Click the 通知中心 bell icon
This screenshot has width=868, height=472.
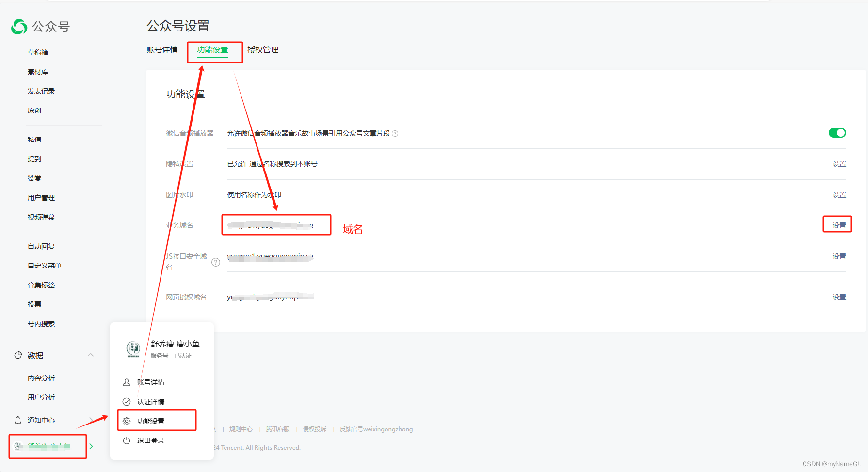[x=18, y=420]
